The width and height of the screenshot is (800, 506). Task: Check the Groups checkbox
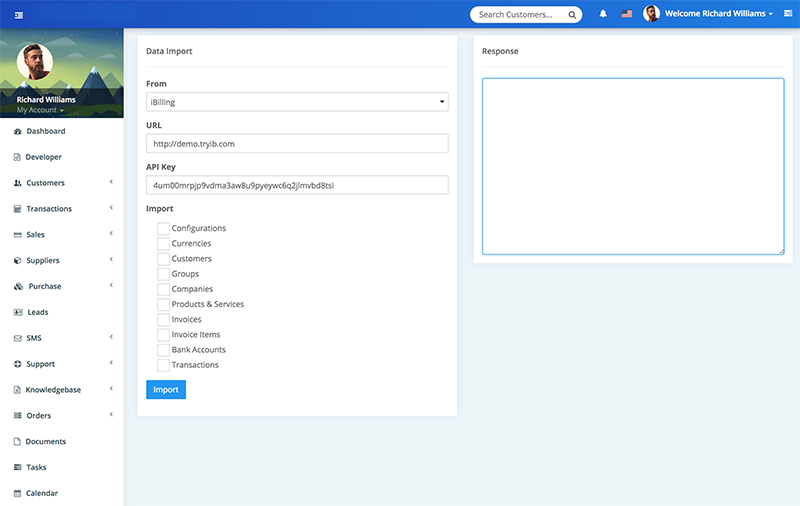[163, 274]
